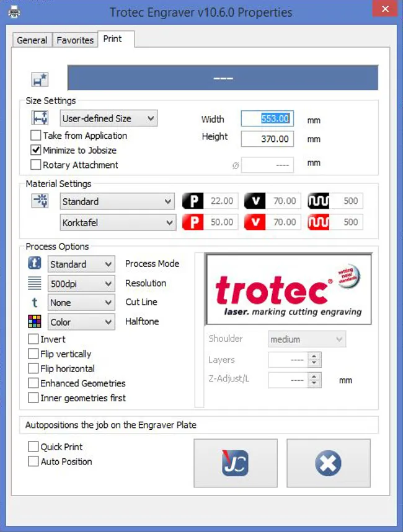Cancel with the blue X button

tap(329, 463)
